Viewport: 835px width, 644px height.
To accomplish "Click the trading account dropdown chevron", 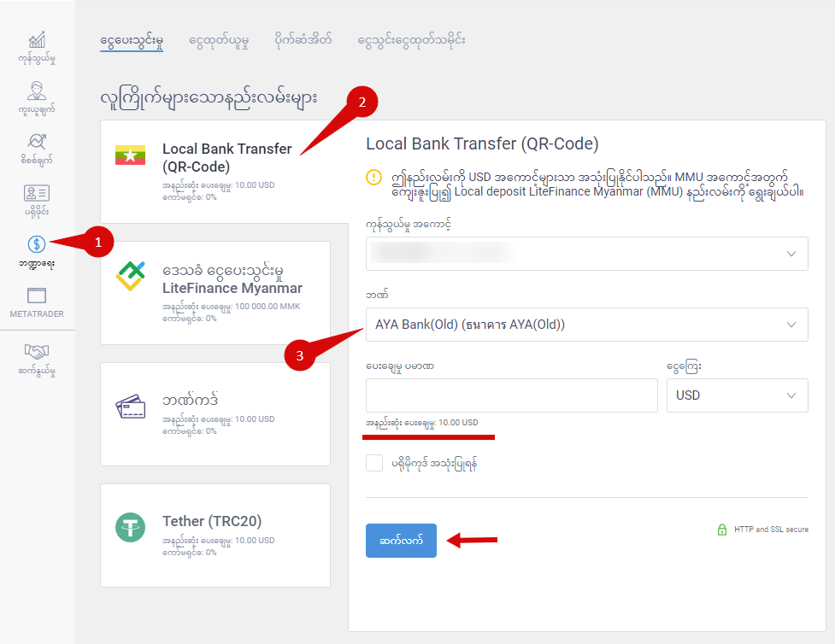I will (791, 254).
